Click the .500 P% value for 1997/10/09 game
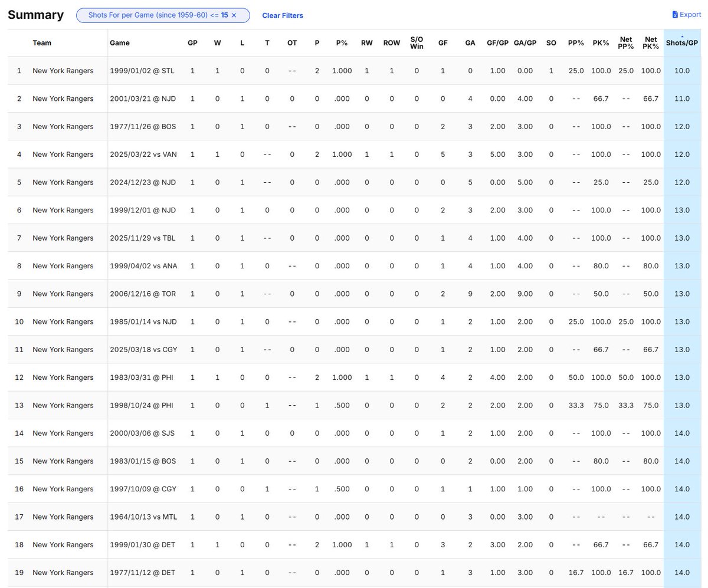 click(x=342, y=489)
